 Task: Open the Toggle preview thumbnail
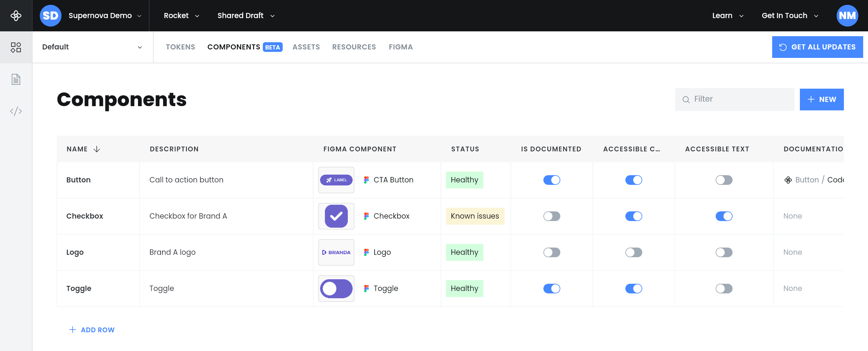pyautogui.click(x=336, y=289)
